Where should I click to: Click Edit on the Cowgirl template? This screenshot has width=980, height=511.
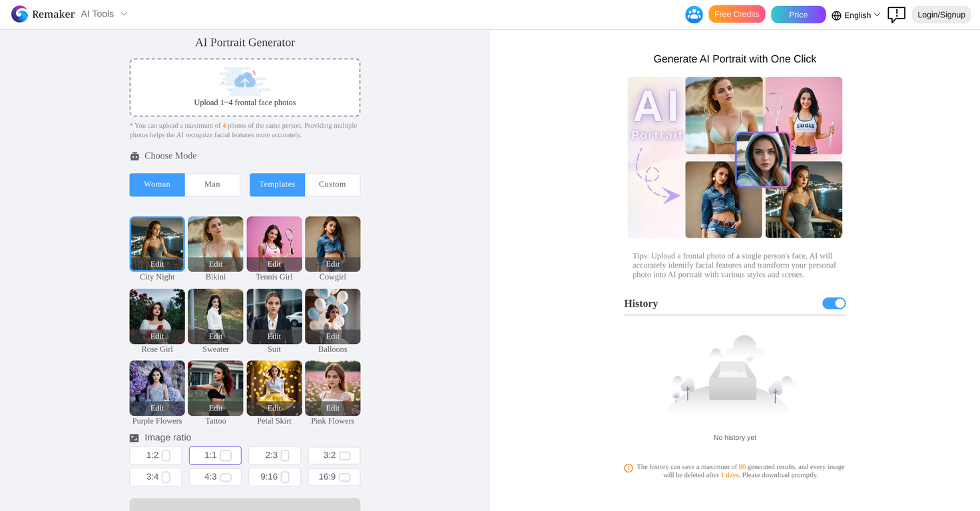pyautogui.click(x=332, y=263)
